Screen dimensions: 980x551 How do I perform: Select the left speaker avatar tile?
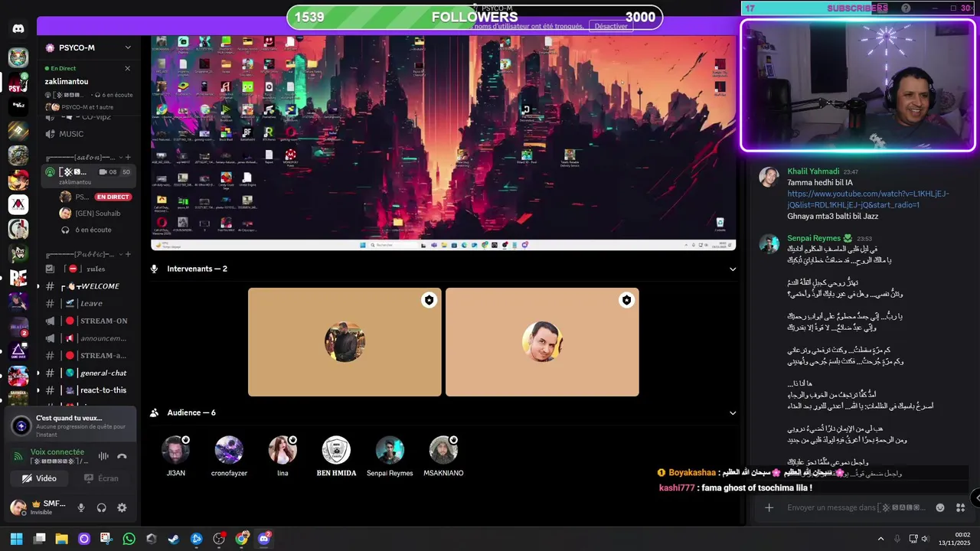pos(345,342)
